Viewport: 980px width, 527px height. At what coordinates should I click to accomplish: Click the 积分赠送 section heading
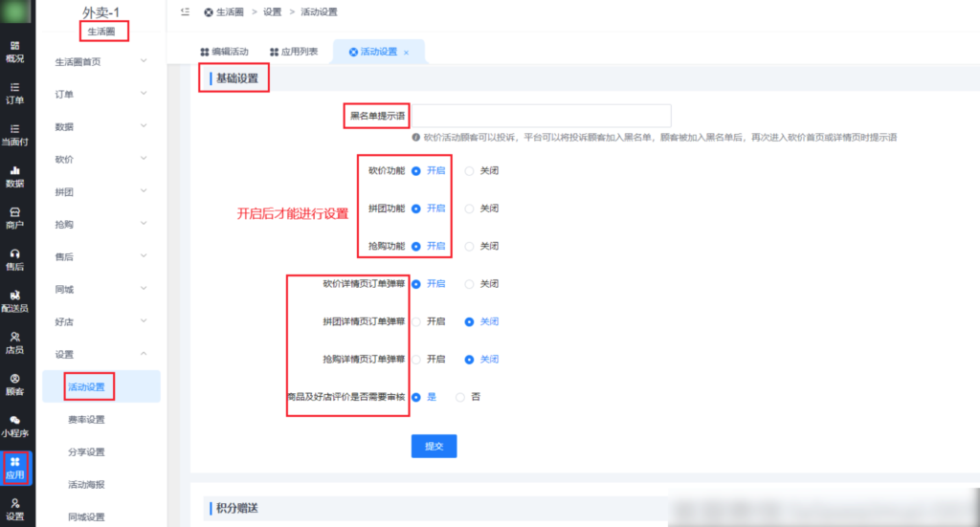pos(237,508)
